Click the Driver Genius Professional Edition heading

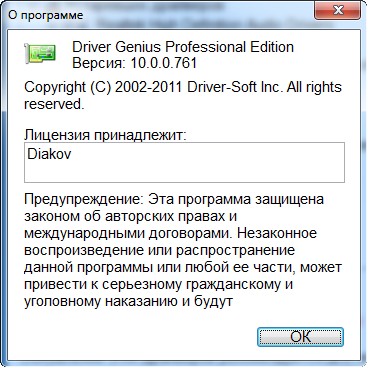[183, 47]
